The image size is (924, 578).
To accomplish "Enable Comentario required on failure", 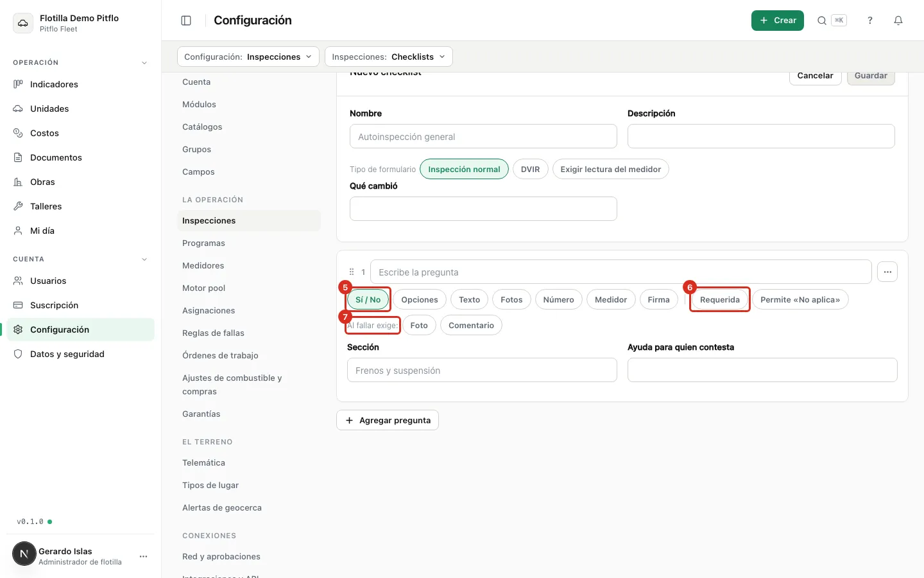I will [472, 325].
